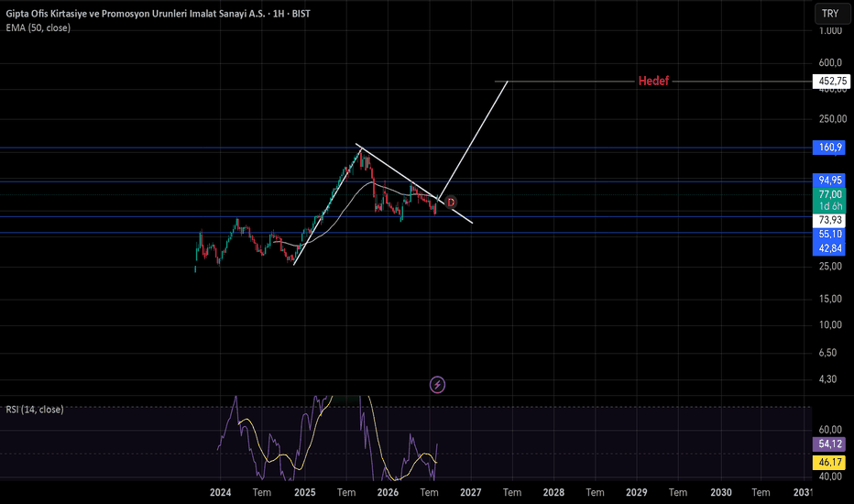
Task: Click the 2026 label on time axis
Action: pos(388,493)
